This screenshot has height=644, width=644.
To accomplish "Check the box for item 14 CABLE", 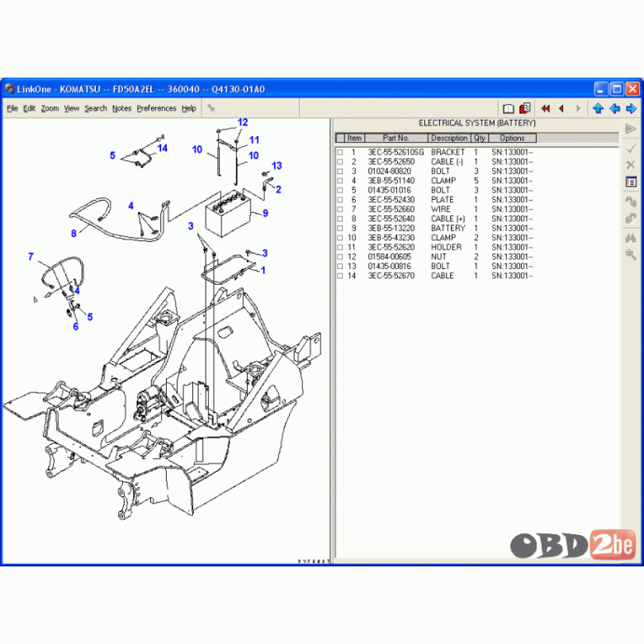I will [339, 276].
